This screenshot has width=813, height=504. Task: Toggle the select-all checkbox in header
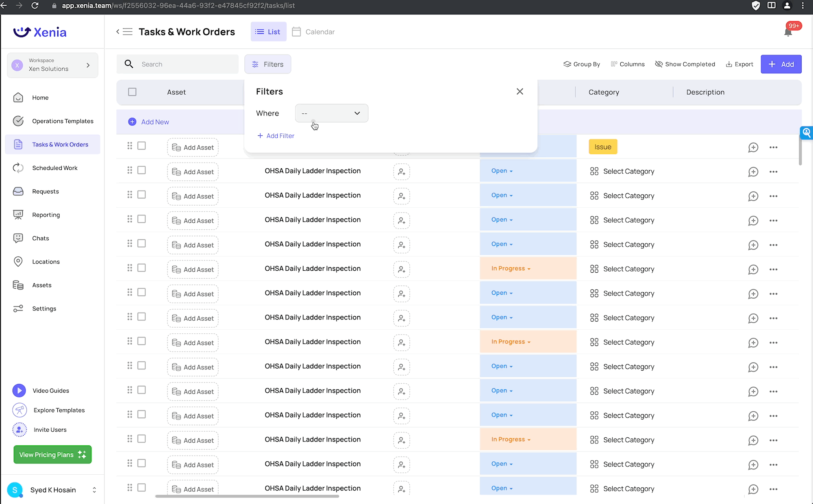(132, 92)
